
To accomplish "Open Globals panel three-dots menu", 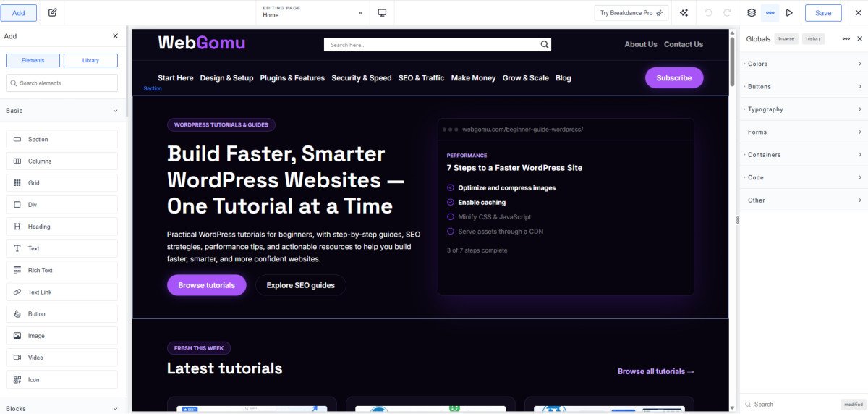I will (846, 38).
